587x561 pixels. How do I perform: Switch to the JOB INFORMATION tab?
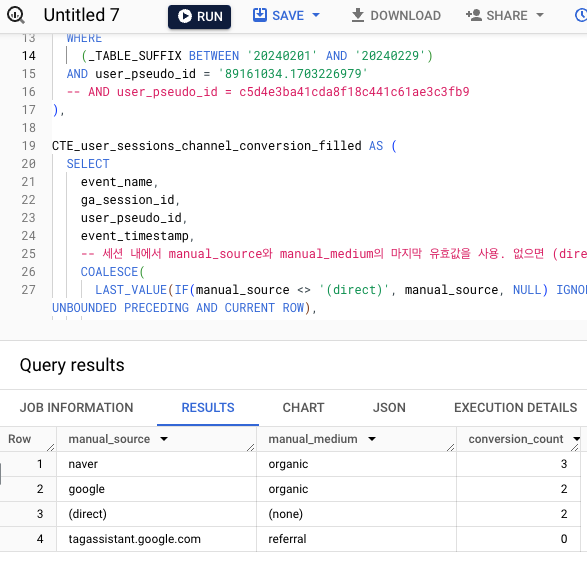(76, 408)
